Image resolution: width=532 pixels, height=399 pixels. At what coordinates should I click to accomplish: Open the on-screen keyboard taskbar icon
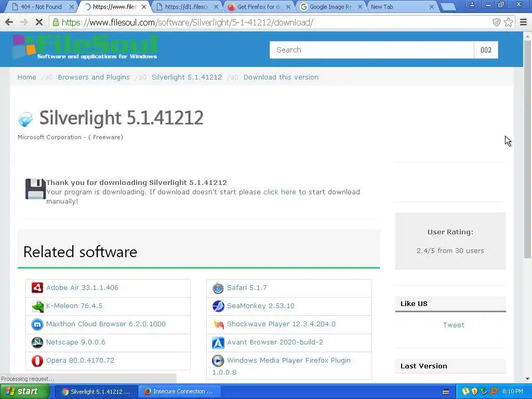(x=446, y=392)
